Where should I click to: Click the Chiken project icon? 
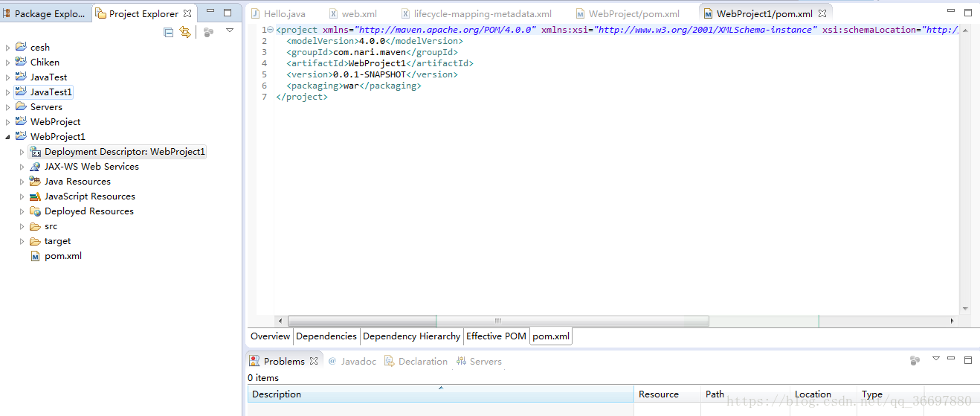(21, 62)
